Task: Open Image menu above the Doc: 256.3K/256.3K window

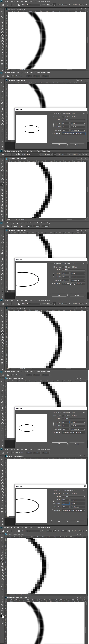Action: click(13, 151)
